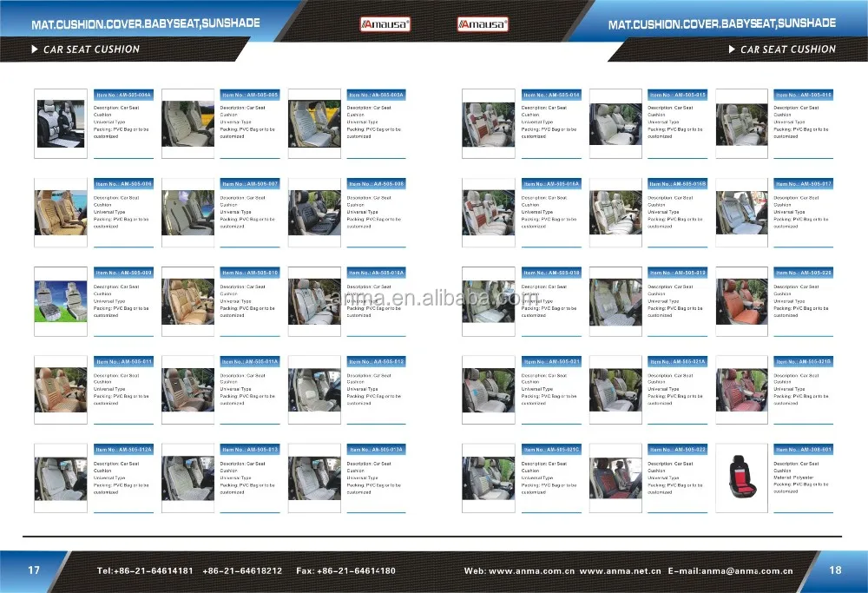Open the seat photo for item AM-505-005
The image size is (868, 593).
point(188,123)
